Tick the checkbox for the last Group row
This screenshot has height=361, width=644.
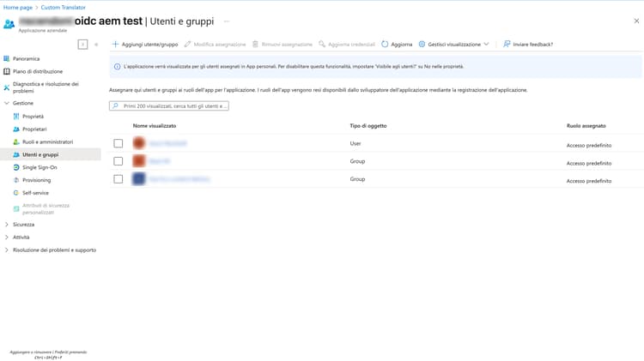[118, 179]
